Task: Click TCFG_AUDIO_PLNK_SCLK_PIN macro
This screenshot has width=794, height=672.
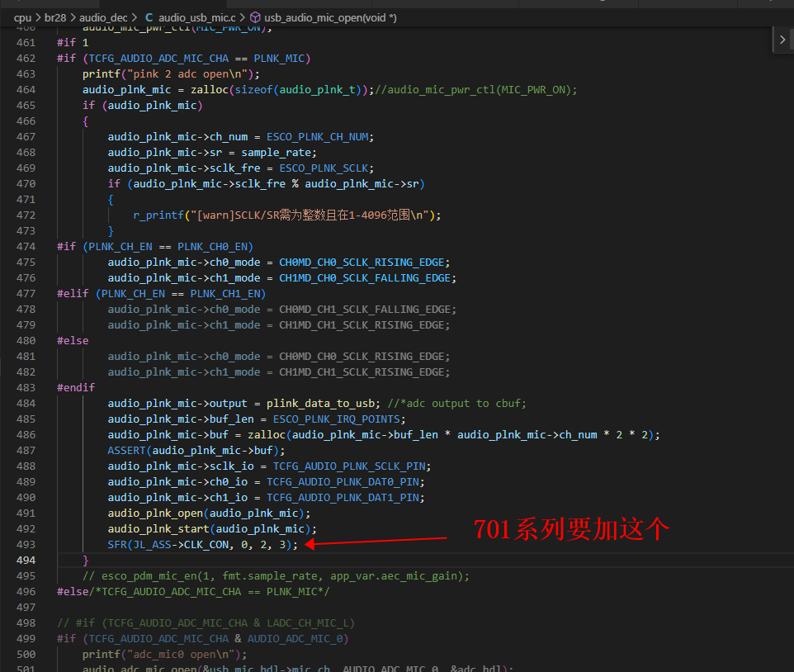Action: [x=349, y=466]
